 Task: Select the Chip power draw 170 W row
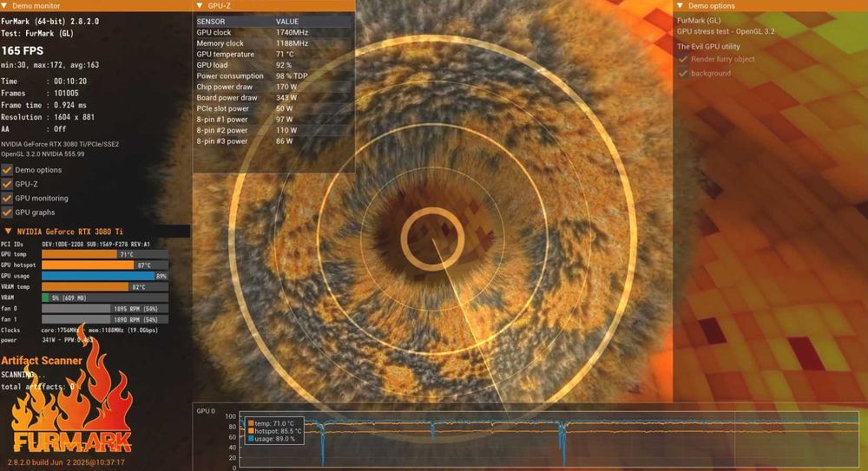(273, 87)
